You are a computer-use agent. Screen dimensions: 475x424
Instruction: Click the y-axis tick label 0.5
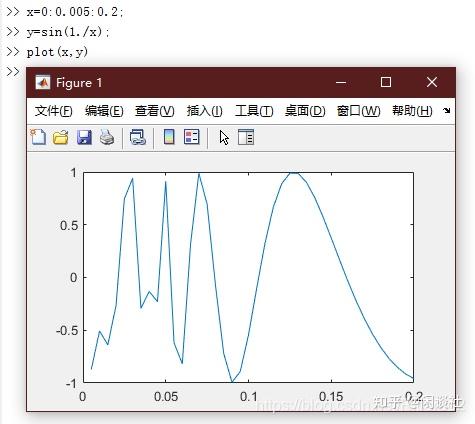point(69,225)
